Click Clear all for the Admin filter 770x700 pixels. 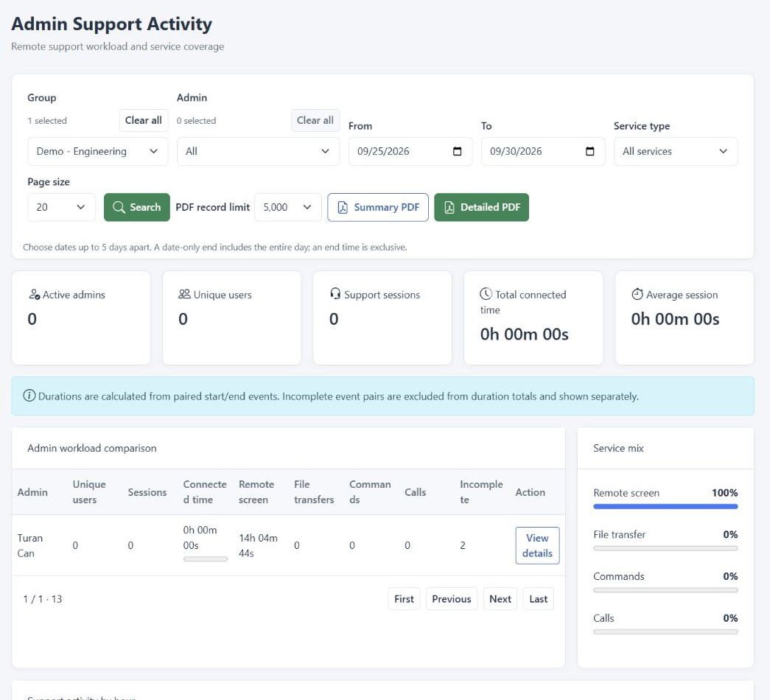click(x=315, y=120)
